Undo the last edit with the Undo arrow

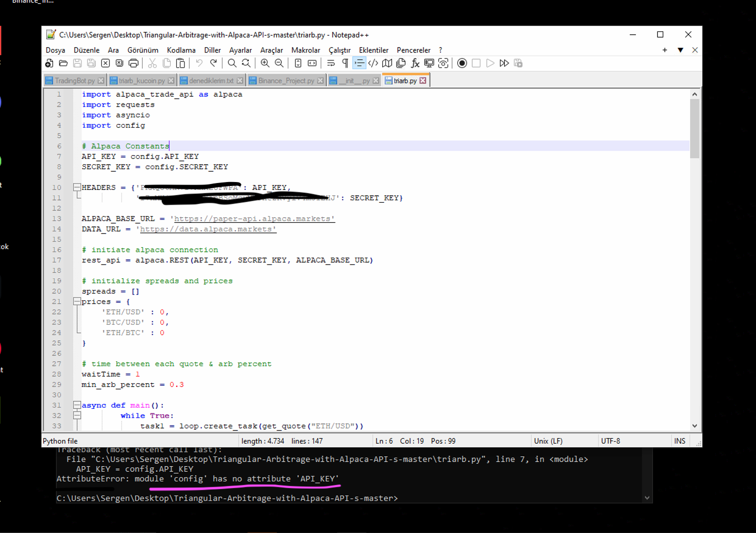pyautogui.click(x=199, y=63)
